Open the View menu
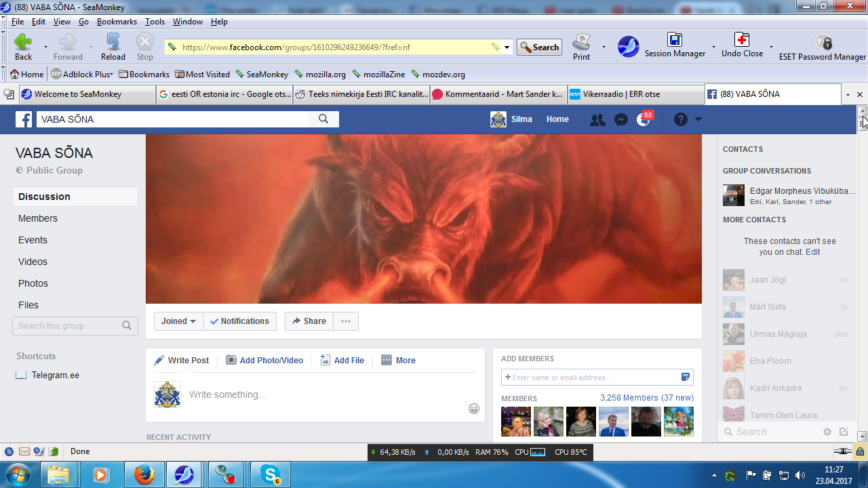 point(62,22)
